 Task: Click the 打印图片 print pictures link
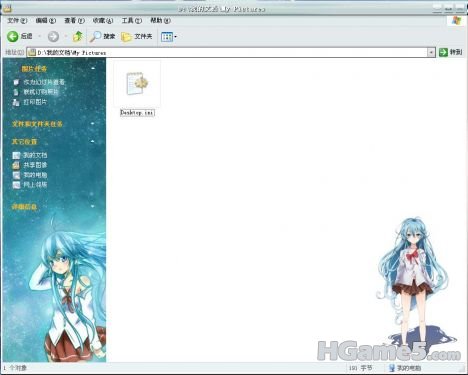(35, 102)
